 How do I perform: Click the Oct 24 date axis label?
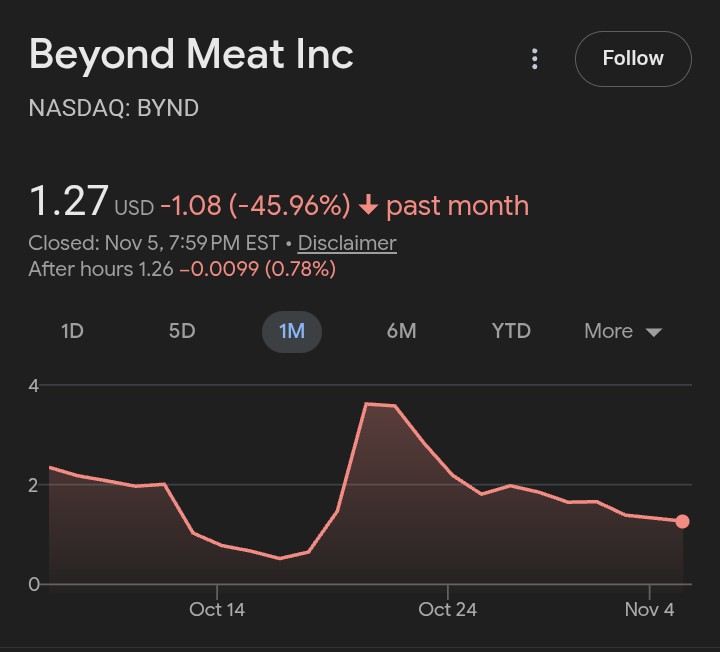(448, 609)
